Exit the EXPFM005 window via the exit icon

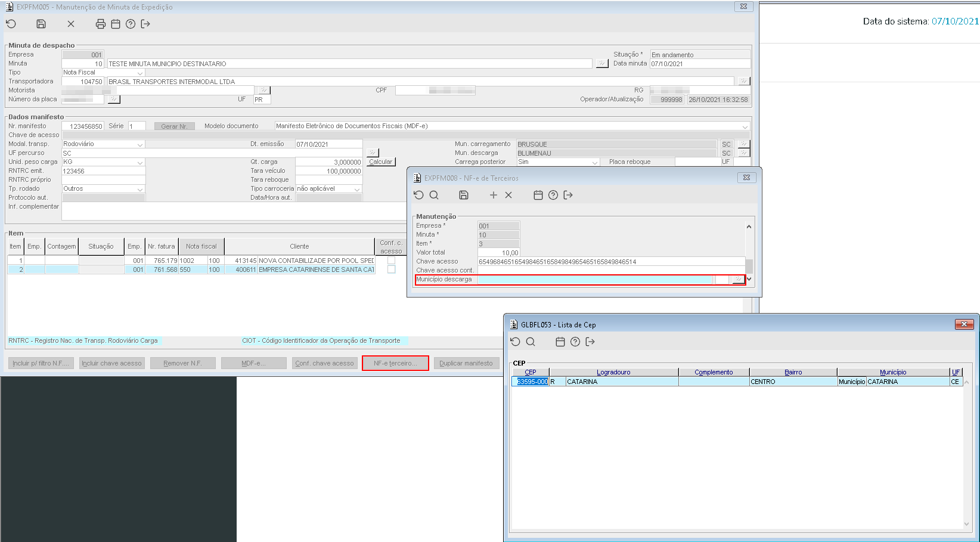pos(145,24)
